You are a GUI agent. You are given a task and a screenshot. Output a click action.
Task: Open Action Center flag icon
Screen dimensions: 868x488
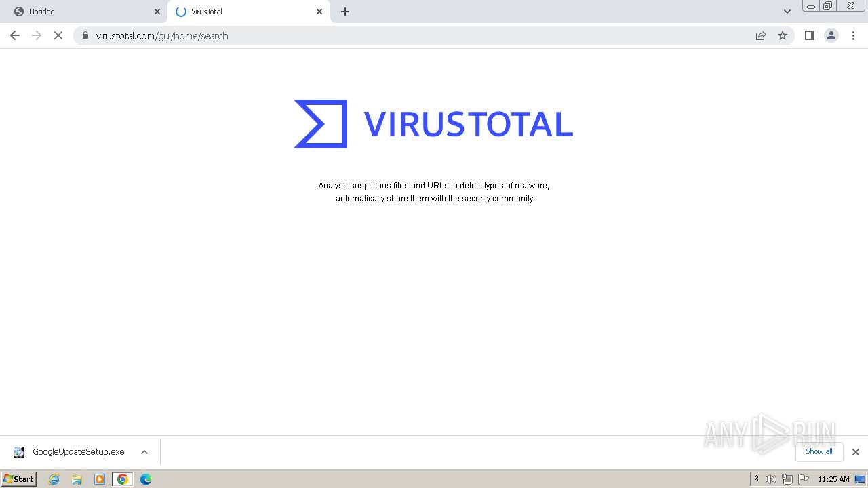(804, 479)
